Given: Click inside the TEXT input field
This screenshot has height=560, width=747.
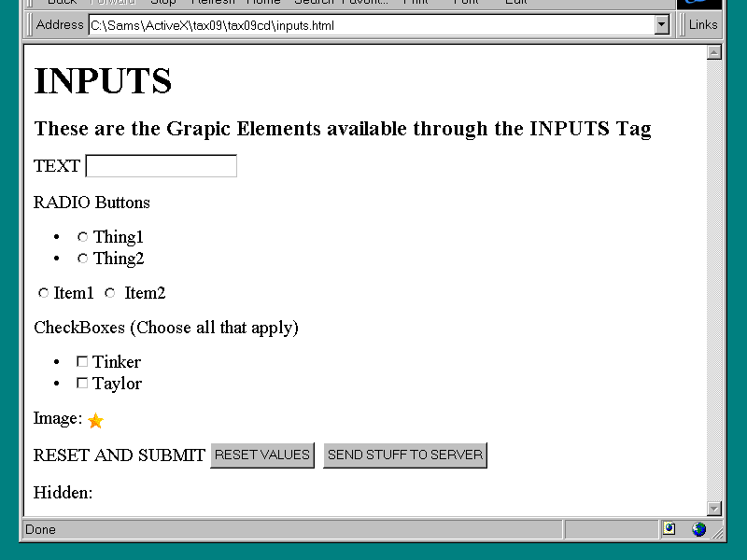Looking at the screenshot, I should (162, 166).
